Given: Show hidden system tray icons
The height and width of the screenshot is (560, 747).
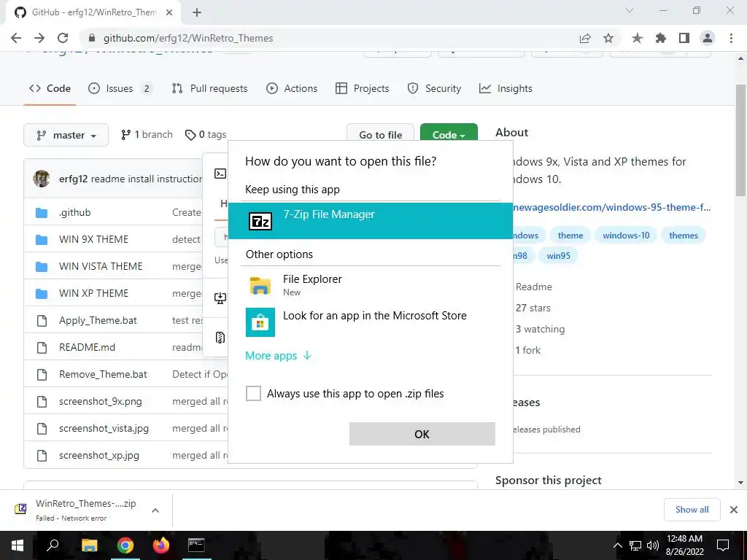Looking at the screenshot, I should point(617,545).
